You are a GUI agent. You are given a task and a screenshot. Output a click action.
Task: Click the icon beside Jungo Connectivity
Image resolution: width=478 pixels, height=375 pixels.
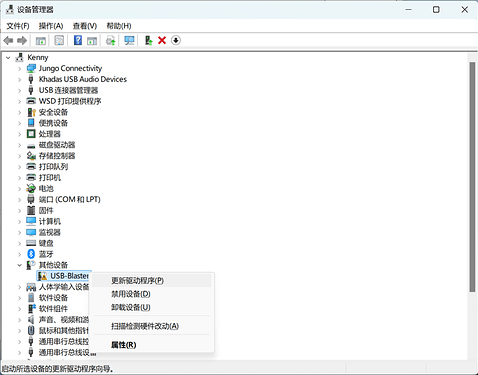pyautogui.click(x=31, y=68)
